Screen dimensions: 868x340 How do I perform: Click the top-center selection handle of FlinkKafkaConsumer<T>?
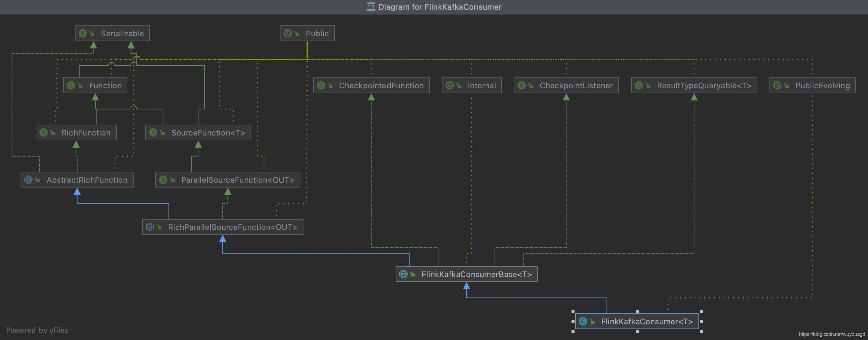tap(637, 311)
